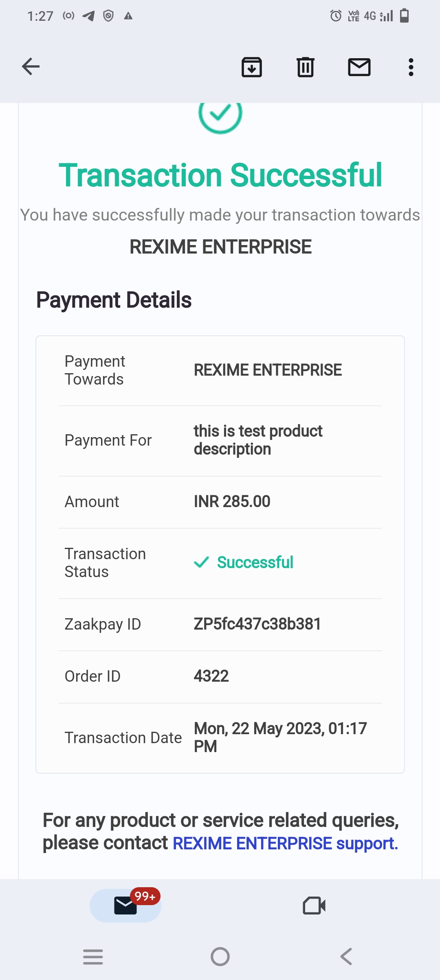Delete this email with trash icon
Viewport: 440px width, 980px height.
point(306,67)
